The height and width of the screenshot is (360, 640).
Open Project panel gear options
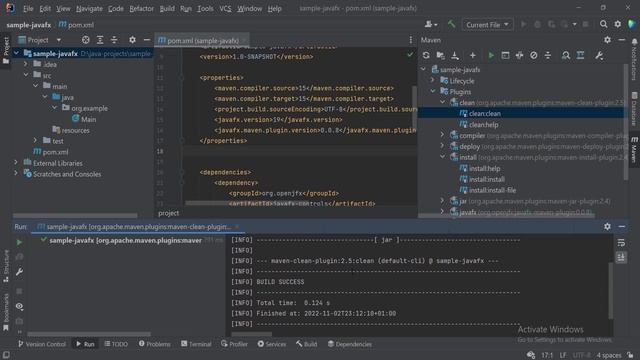point(132,40)
